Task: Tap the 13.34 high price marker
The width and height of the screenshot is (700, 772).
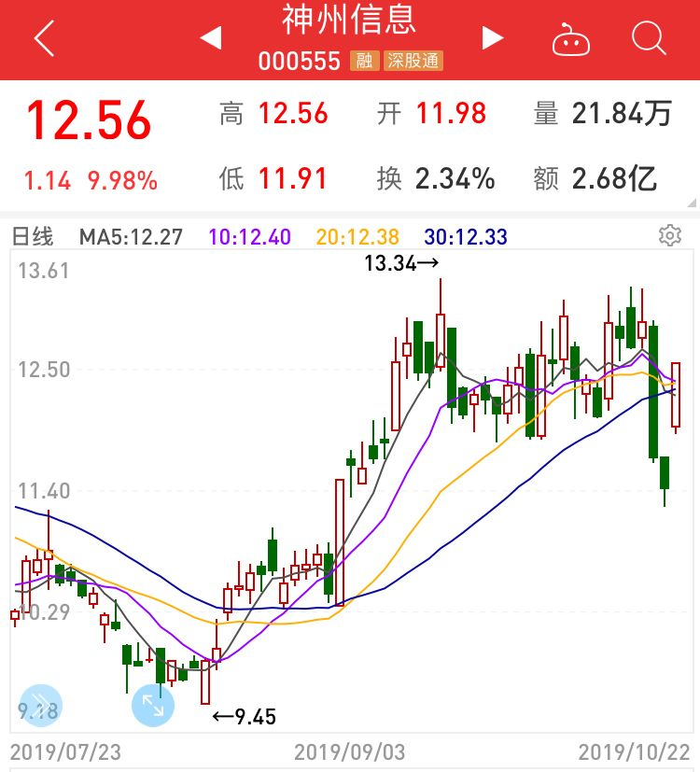Action: (401, 263)
